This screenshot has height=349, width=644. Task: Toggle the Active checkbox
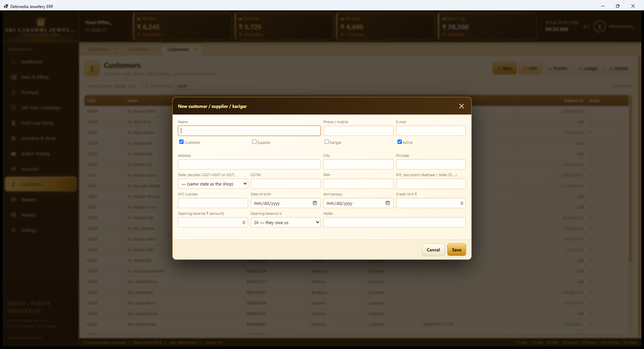(x=400, y=142)
